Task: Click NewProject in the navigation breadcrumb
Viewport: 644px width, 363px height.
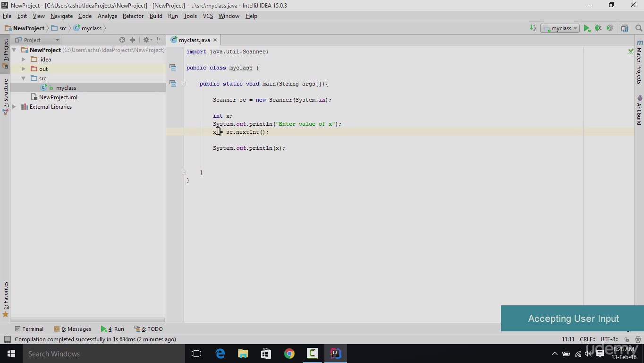Action: (25, 28)
